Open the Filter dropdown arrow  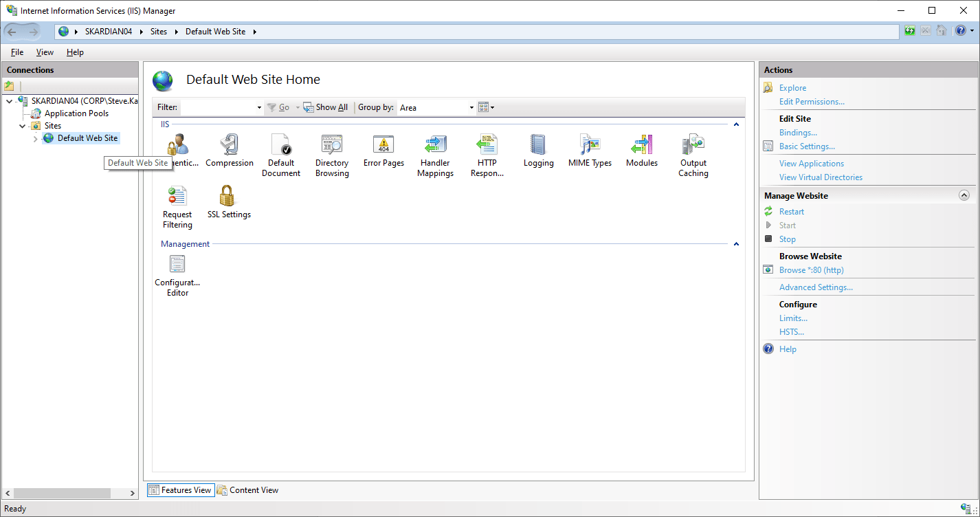coord(259,108)
